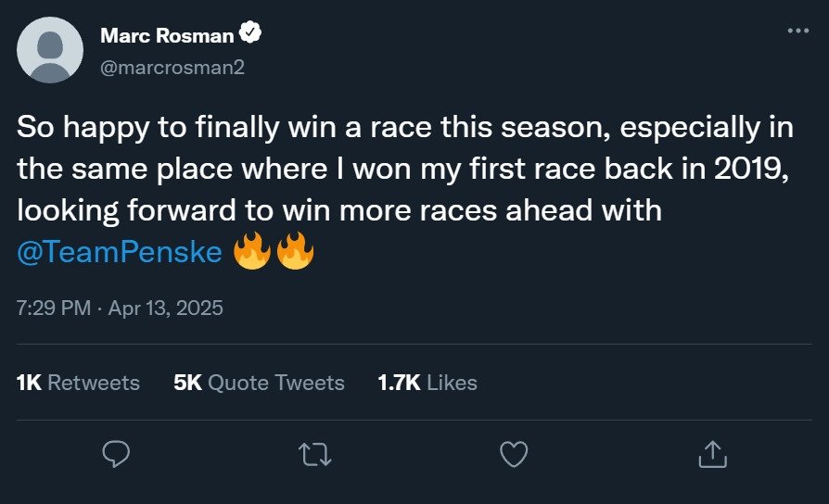
Task: Follow the @TeamPenske mention link
Action: click(x=120, y=251)
